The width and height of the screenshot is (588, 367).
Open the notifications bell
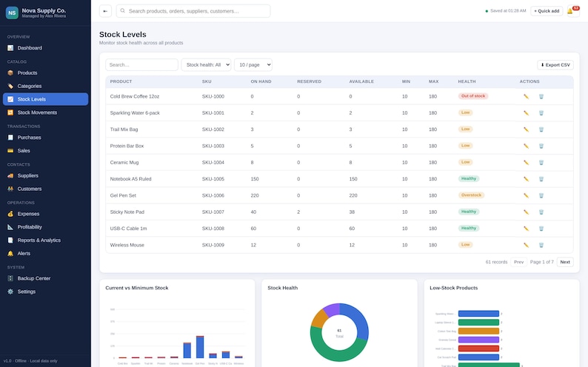(572, 11)
